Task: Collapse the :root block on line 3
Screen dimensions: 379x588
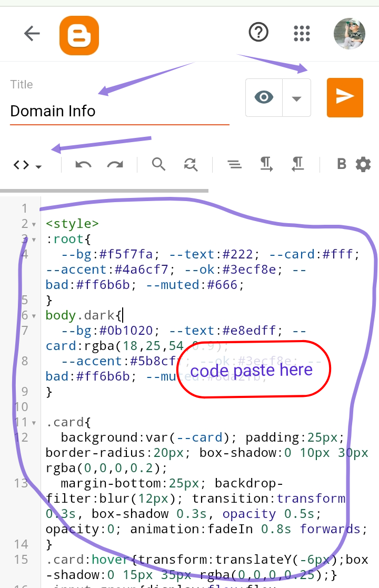Action: tap(34, 240)
